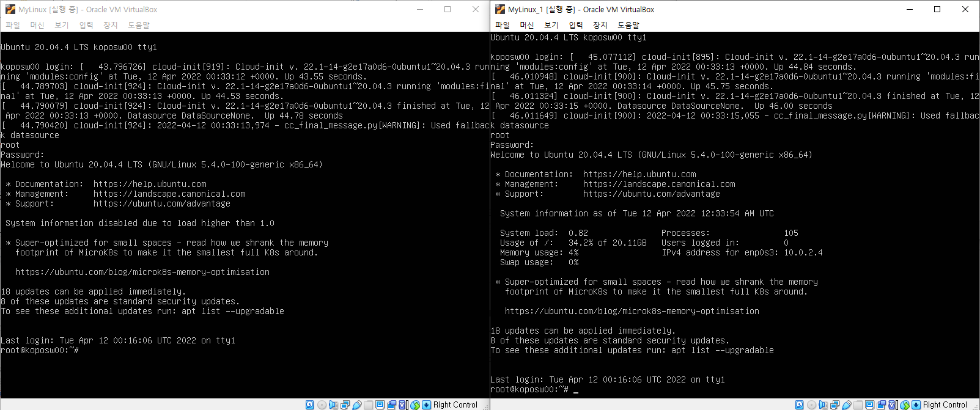Click USB devices icon in MyLinux_1 status bar

click(x=847, y=405)
